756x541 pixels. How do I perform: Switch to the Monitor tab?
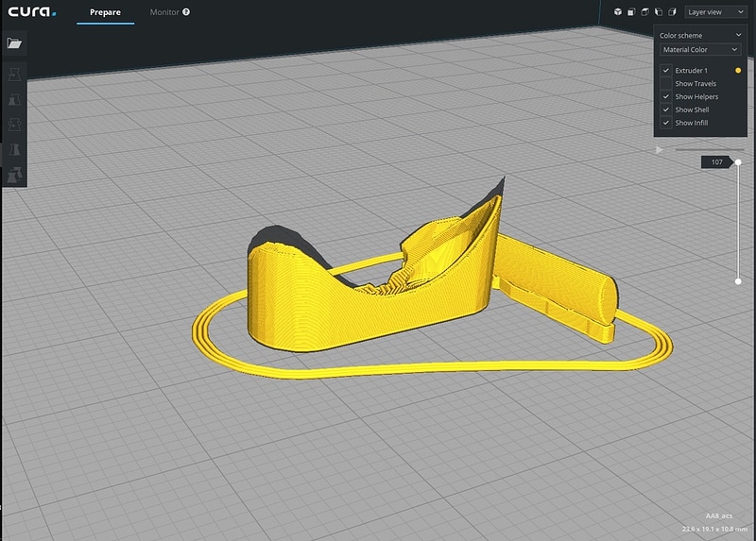pyautogui.click(x=164, y=12)
